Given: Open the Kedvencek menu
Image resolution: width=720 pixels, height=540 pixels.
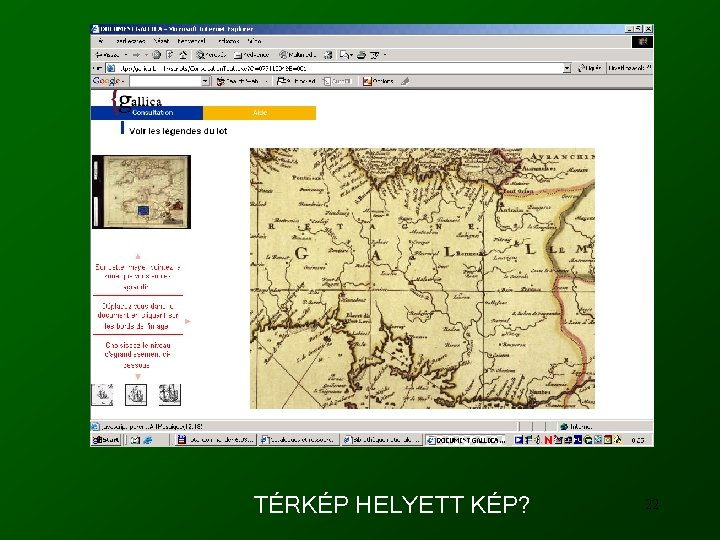Looking at the screenshot, I should pos(191,41).
